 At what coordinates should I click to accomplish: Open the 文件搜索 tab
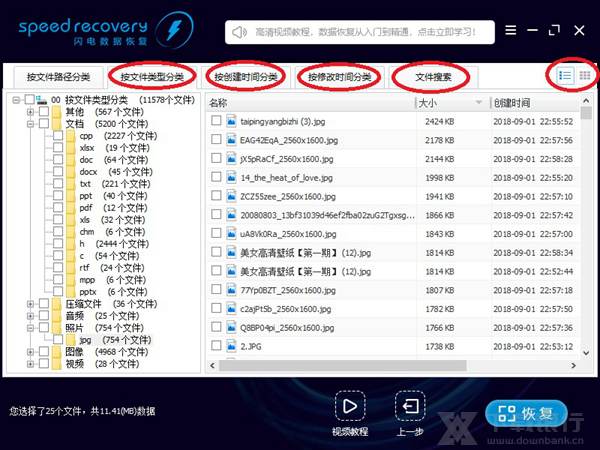[x=435, y=76]
